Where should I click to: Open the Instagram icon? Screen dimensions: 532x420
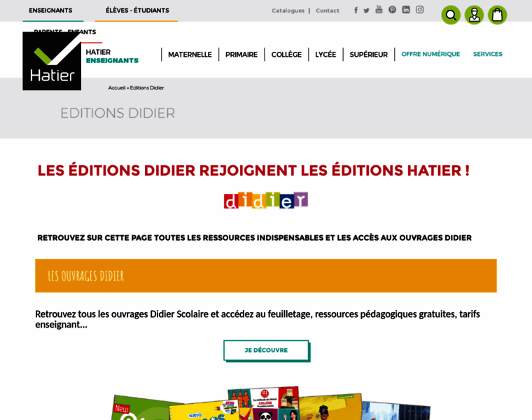(420, 10)
